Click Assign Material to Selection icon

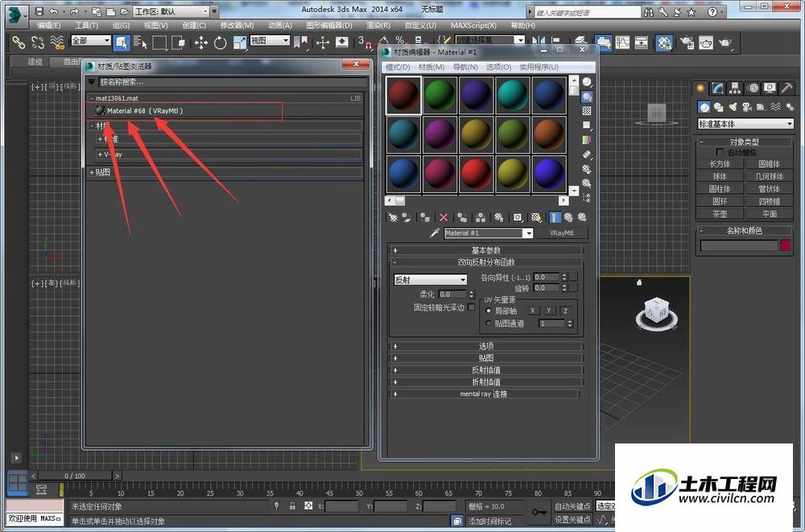424,218
